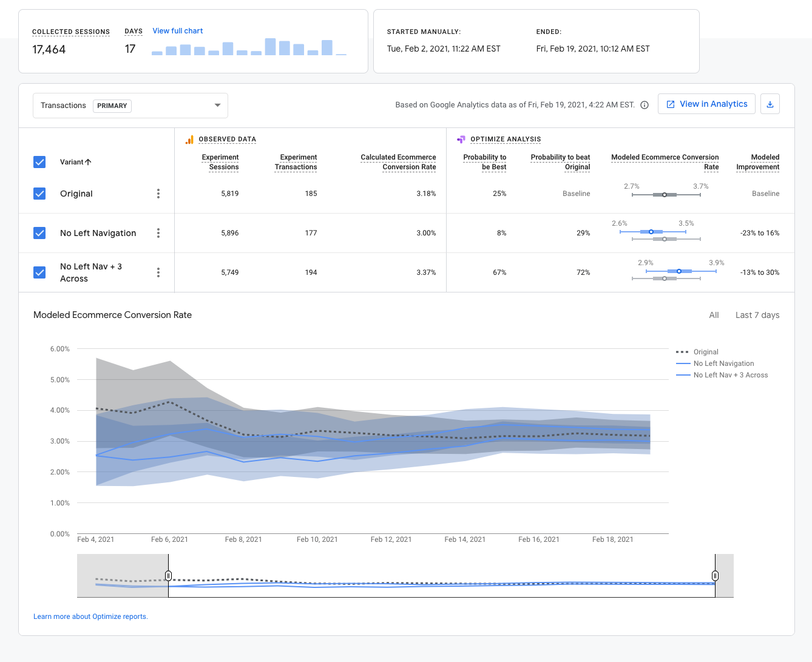Toggle the No Left Navigation checkbox

[39, 233]
